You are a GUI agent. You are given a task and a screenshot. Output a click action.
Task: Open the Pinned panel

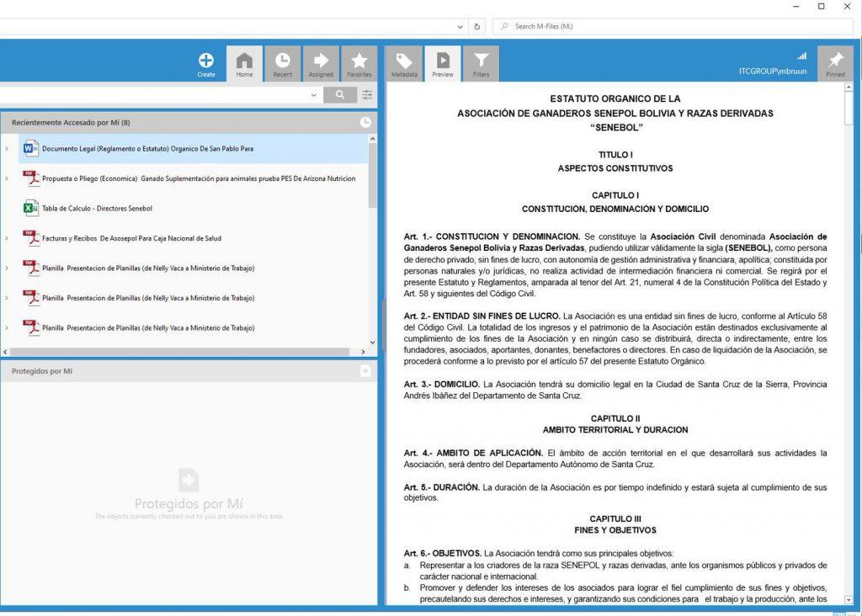click(835, 64)
